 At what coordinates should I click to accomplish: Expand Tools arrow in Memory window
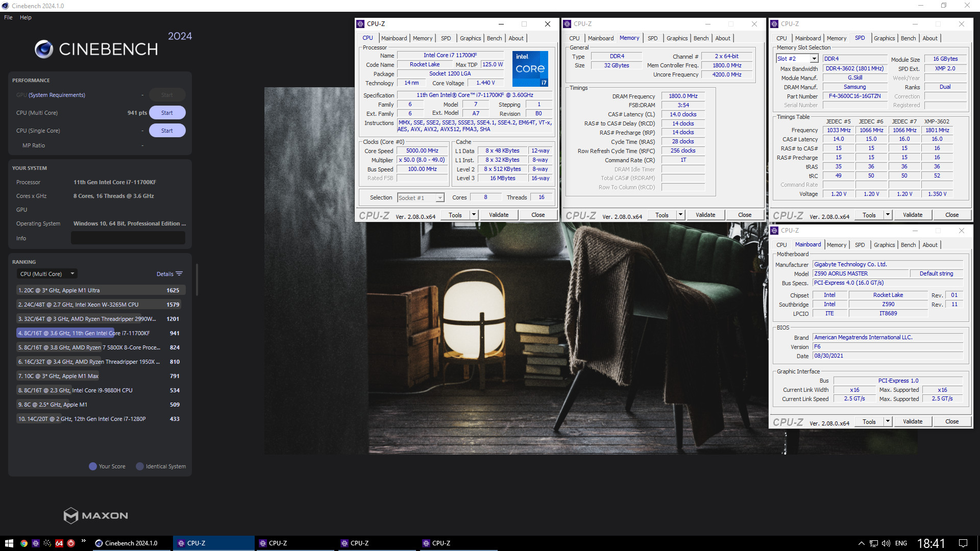(680, 215)
